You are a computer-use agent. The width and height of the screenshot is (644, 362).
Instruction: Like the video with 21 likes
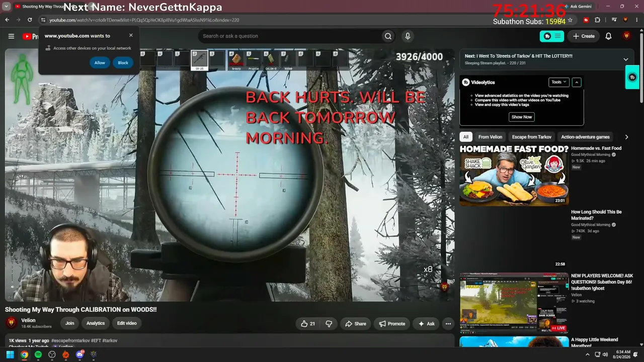coord(307,324)
